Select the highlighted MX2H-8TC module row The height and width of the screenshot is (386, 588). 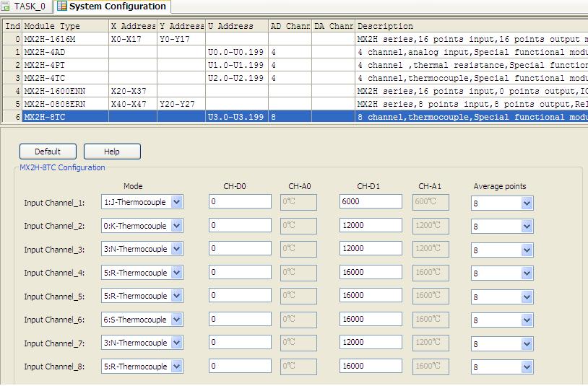click(295, 117)
